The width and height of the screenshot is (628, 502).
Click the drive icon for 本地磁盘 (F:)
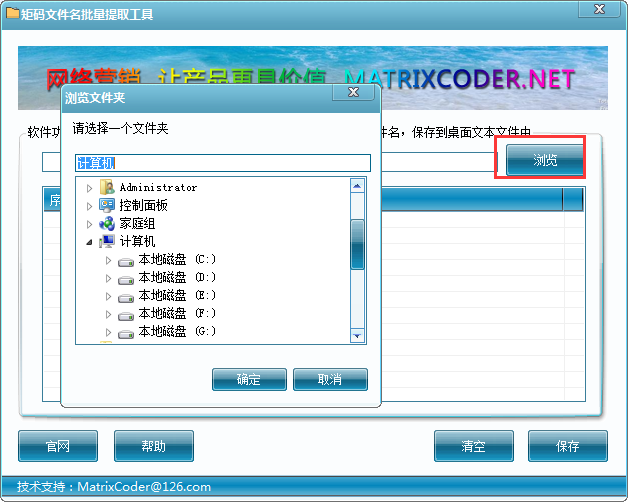[x=126, y=316]
